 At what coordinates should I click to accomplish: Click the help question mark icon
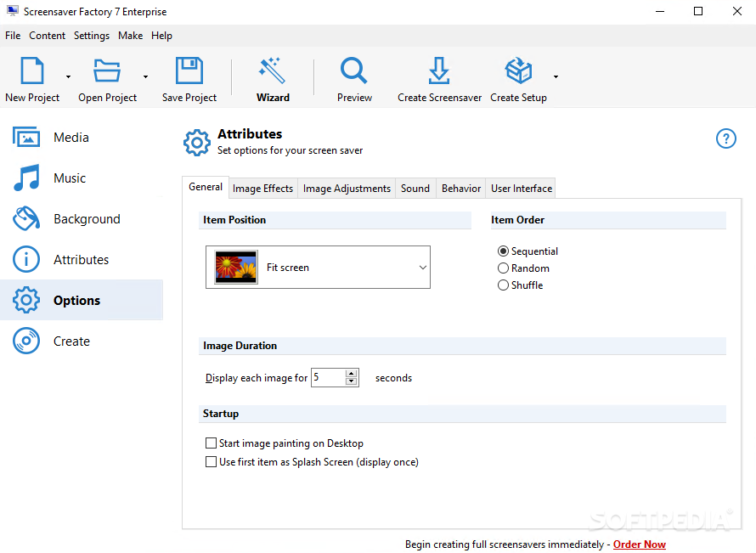click(x=725, y=138)
